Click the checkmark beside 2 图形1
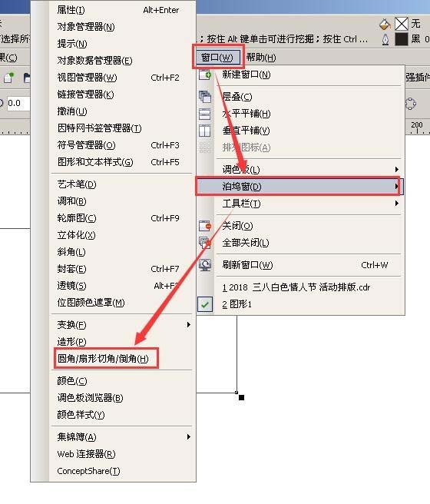Image resolution: width=430 pixels, height=504 pixels. pos(205,304)
